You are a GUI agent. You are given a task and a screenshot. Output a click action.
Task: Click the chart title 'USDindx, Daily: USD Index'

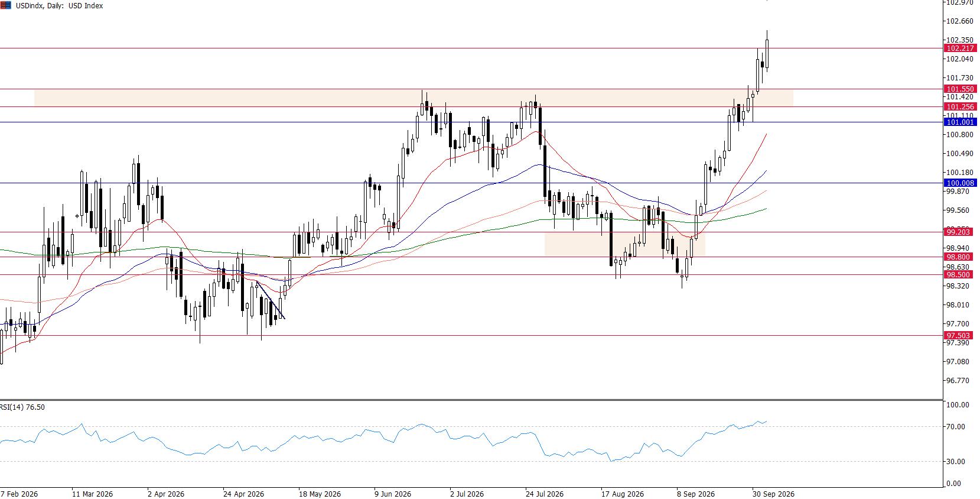(58, 6)
